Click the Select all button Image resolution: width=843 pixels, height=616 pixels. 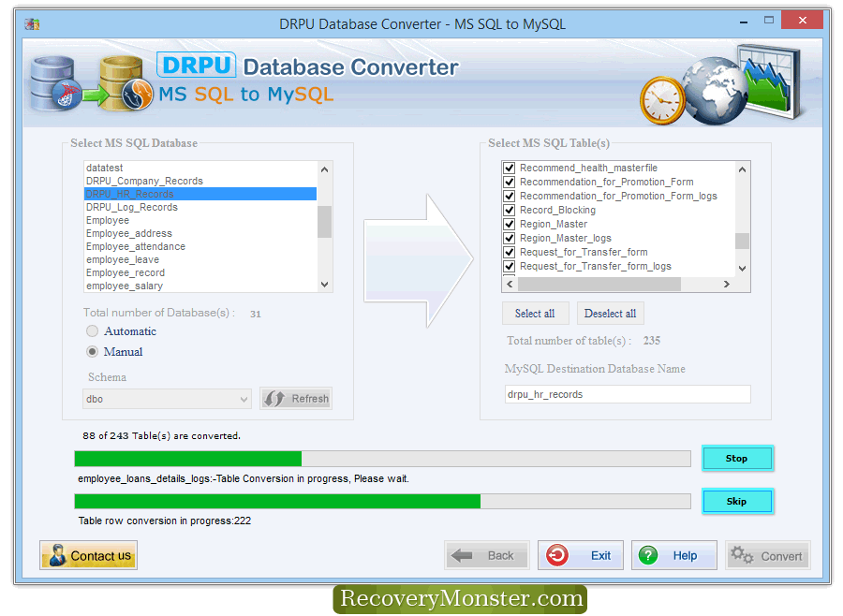[x=535, y=314]
